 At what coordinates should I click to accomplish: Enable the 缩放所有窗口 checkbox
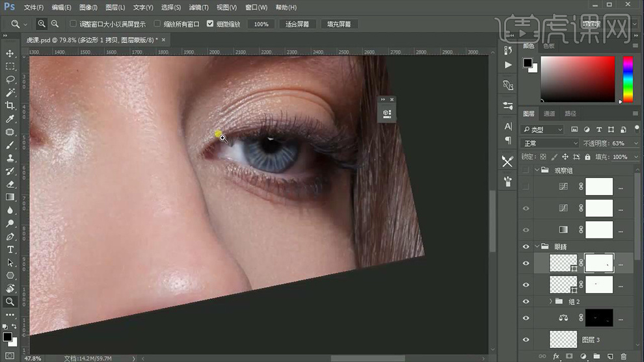tap(157, 24)
